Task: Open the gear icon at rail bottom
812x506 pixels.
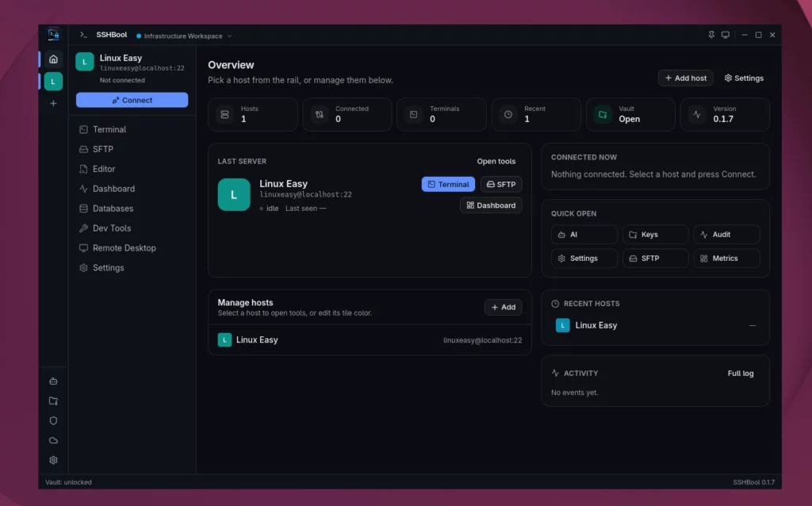Action: coord(53,460)
